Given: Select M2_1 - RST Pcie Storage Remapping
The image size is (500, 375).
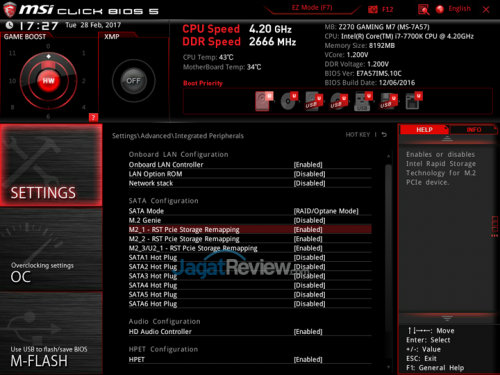Looking at the screenshot, I should (x=250, y=230).
